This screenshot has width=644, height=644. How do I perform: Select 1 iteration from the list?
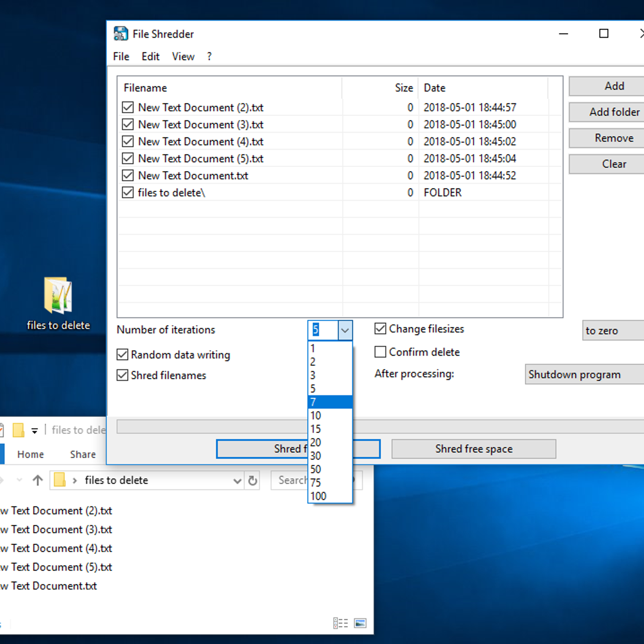[330, 348]
